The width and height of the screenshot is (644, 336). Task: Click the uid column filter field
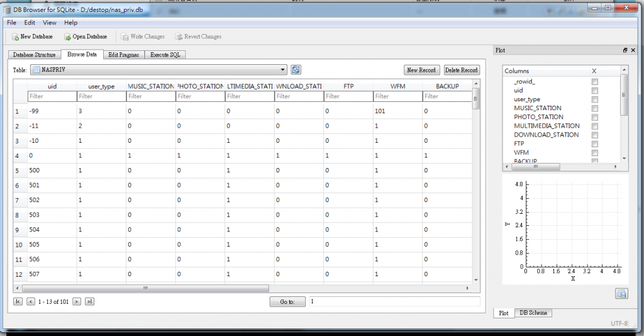pos(52,96)
